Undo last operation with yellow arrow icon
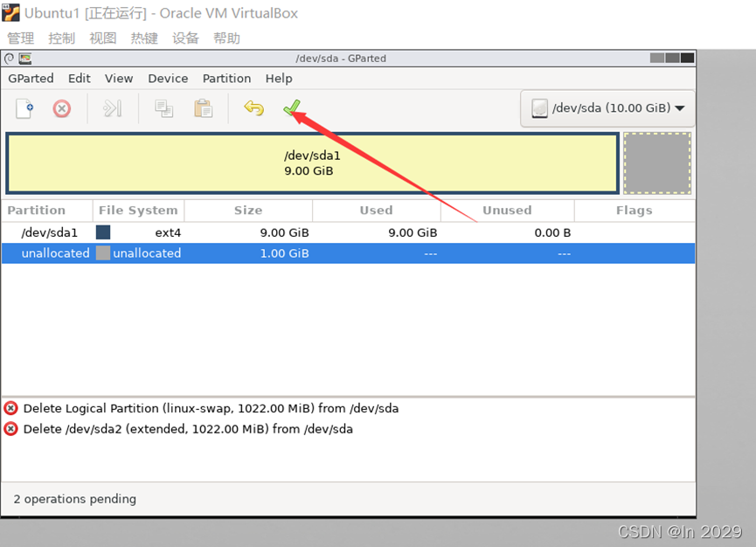Image resolution: width=756 pixels, height=547 pixels. pos(254,108)
